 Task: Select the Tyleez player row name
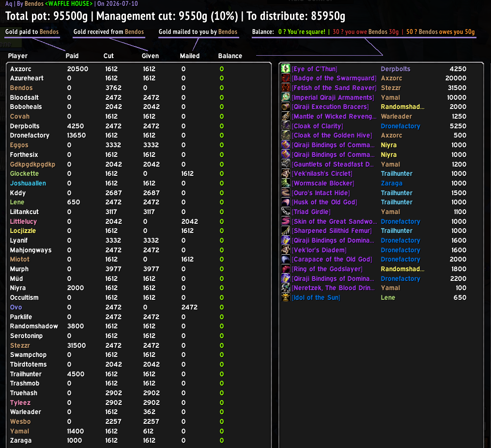point(20,402)
